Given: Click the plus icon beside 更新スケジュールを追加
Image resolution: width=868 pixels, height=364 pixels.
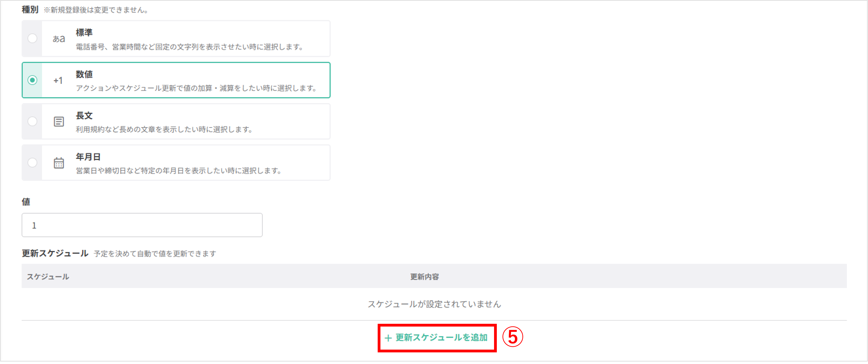Looking at the screenshot, I should click(x=388, y=338).
